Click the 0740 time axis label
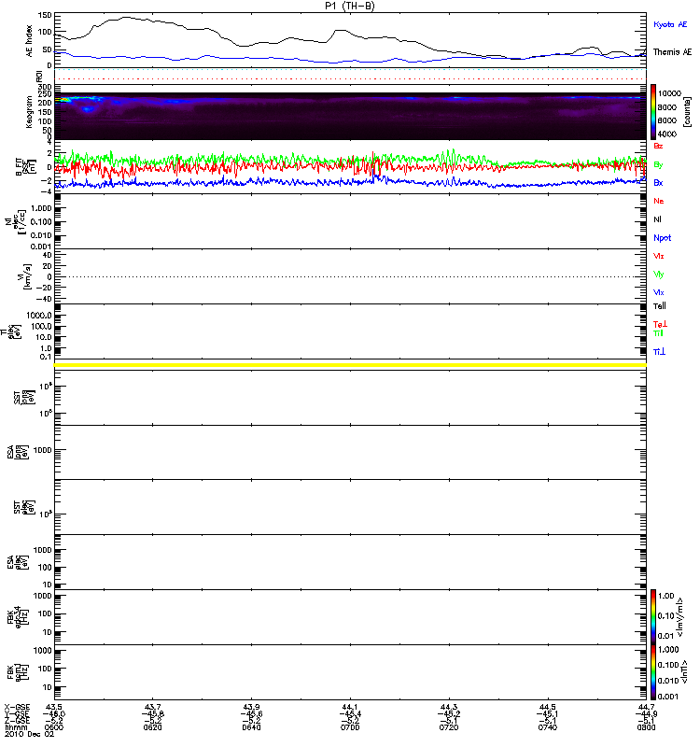This screenshot has height=747, width=700. click(548, 727)
